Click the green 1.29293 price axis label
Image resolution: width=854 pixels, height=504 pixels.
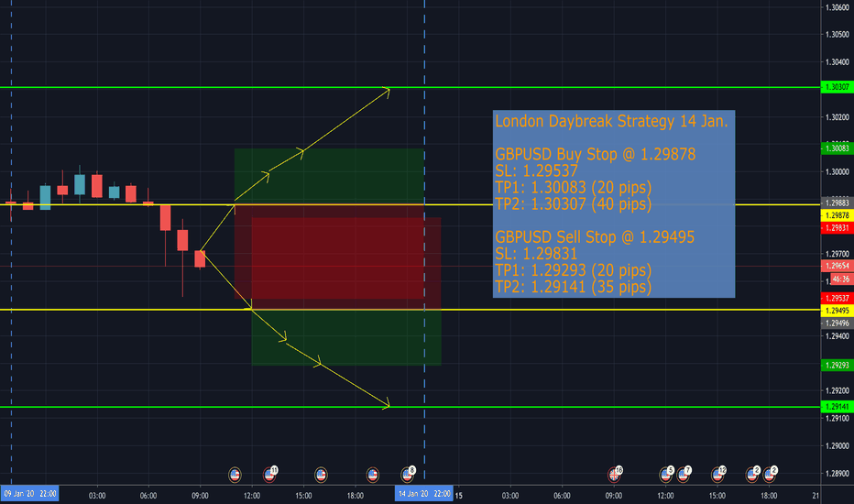tap(838, 365)
